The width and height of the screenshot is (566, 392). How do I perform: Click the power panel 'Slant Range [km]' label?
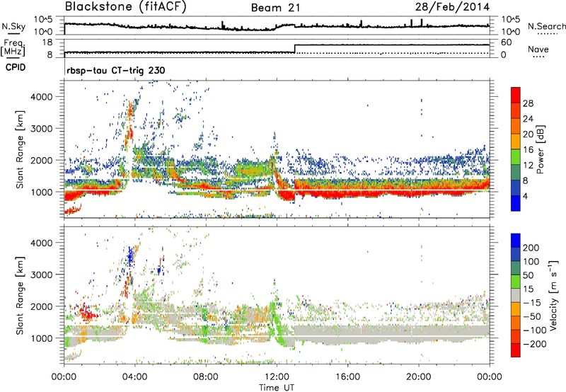(20, 149)
